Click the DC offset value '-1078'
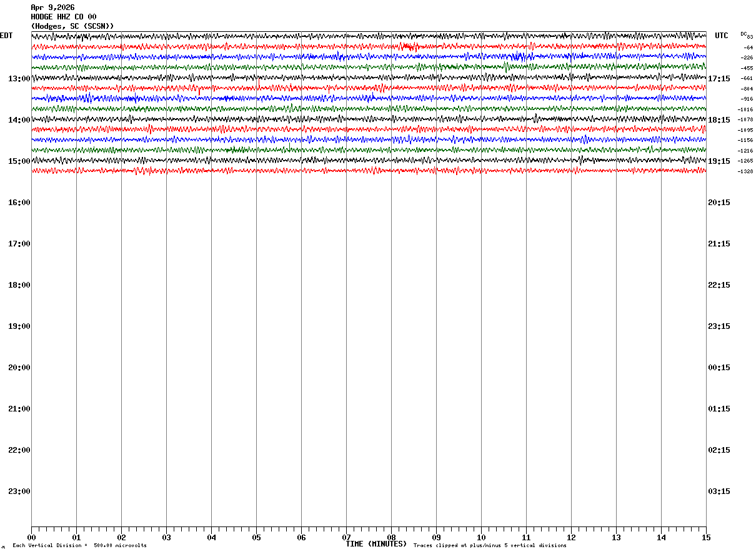756x554 pixels. 745,119
